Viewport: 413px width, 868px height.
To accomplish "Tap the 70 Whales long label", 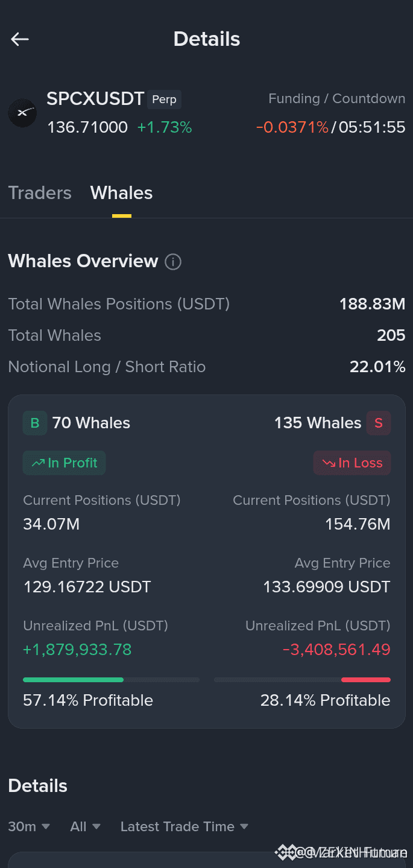I will click(x=91, y=423).
